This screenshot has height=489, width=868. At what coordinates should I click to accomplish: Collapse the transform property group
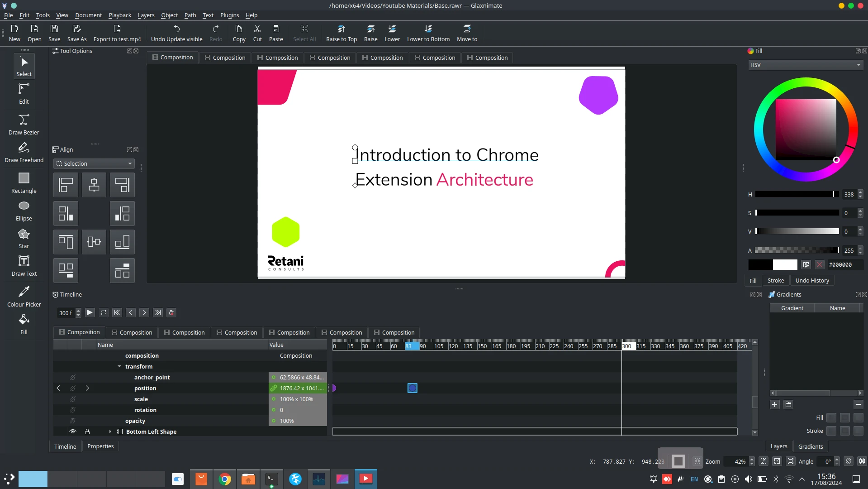119,366
